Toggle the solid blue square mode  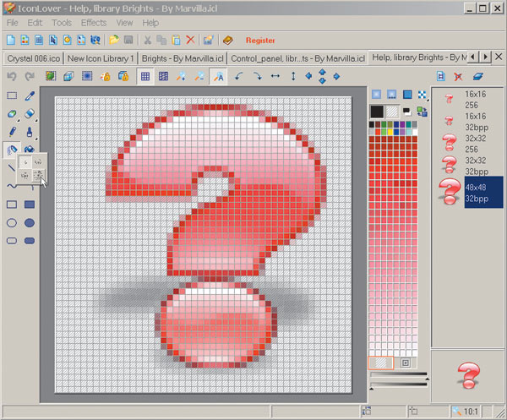click(x=407, y=95)
